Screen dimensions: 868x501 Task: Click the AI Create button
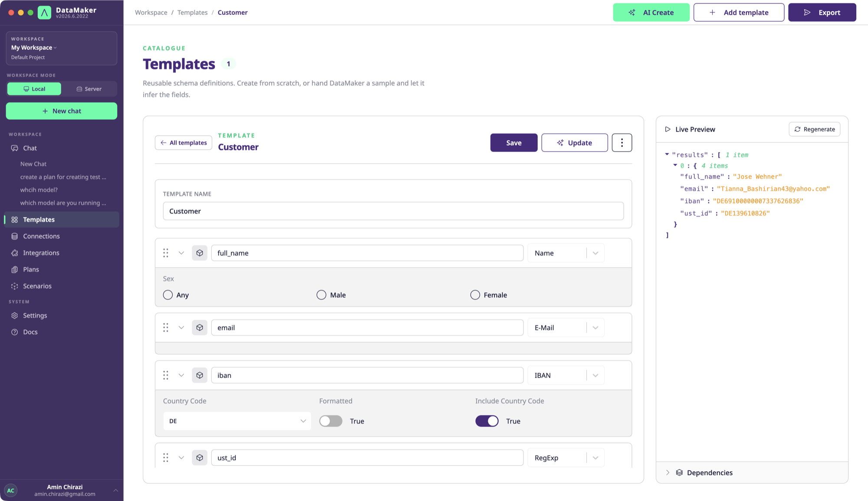pyautogui.click(x=651, y=13)
